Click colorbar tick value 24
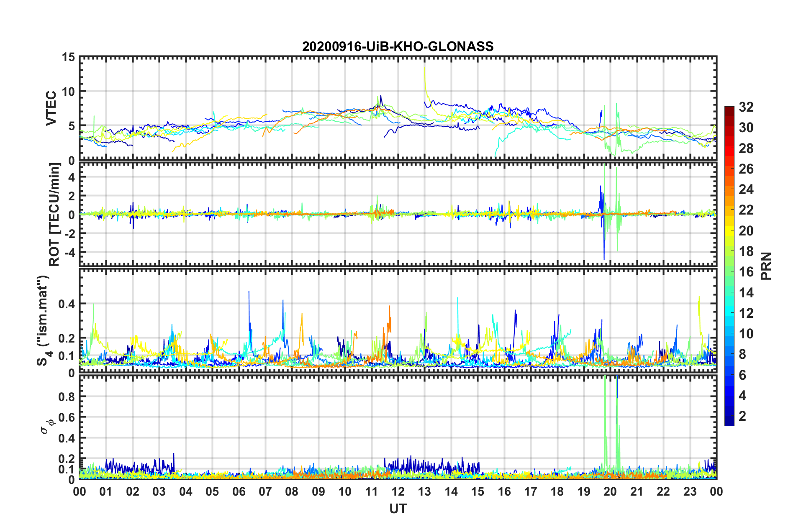Screen dimensions: 796x532 (746, 189)
